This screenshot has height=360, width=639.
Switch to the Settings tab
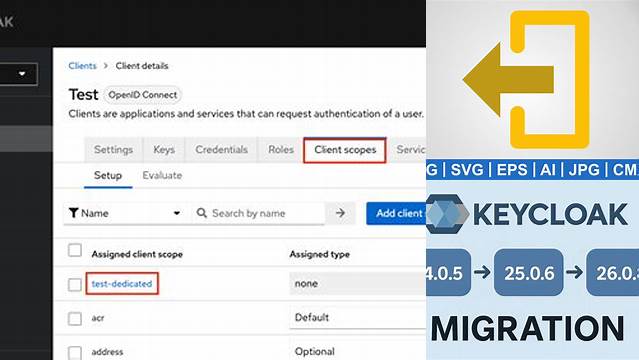(x=114, y=150)
